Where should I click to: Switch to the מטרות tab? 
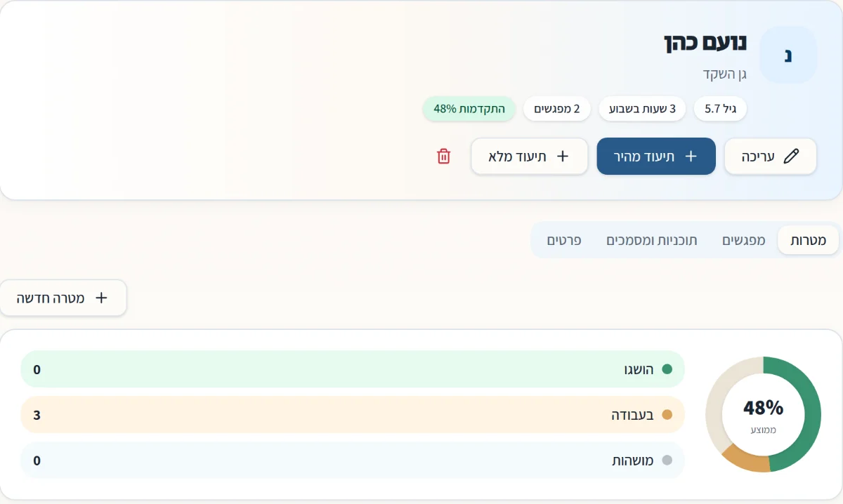(x=808, y=240)
